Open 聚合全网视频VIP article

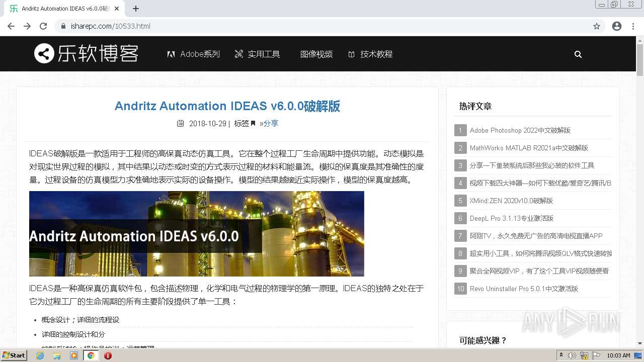tap(539, 271)
